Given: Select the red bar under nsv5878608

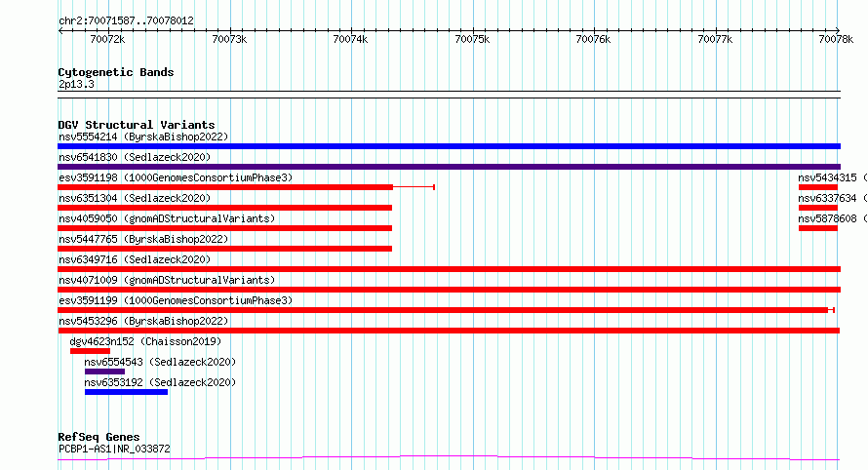Looking at the screenshot, I should click(818, 228).
